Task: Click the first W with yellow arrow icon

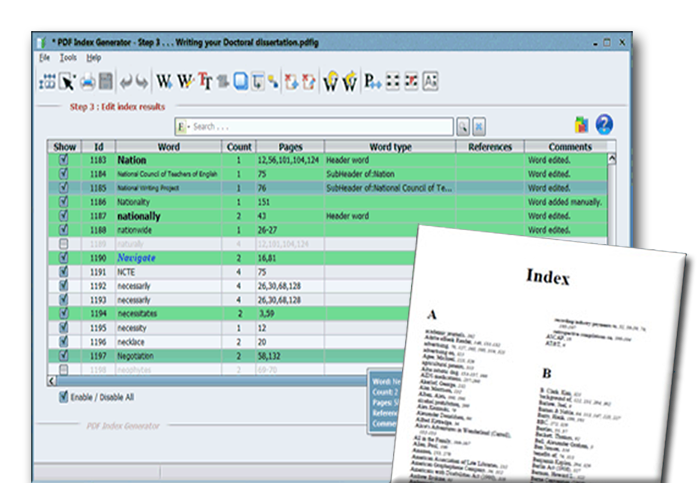Action: click(331, 82)
